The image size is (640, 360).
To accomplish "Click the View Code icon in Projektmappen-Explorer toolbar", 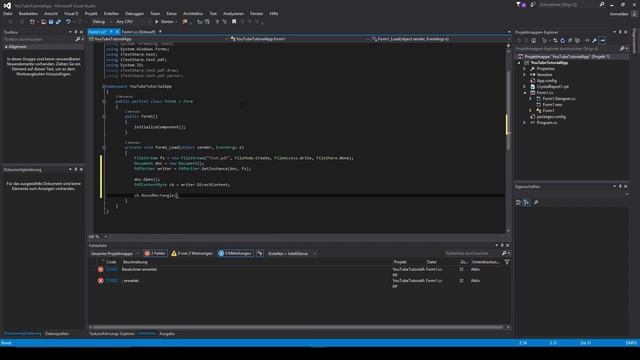I will click(x=587, y=40).
